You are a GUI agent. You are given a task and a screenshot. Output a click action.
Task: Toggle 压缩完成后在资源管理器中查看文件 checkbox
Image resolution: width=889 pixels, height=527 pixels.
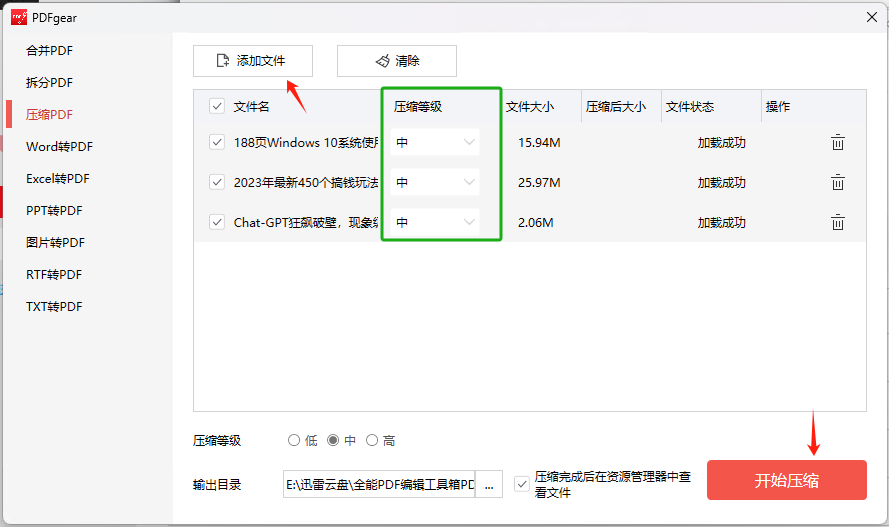click(521, 484)
